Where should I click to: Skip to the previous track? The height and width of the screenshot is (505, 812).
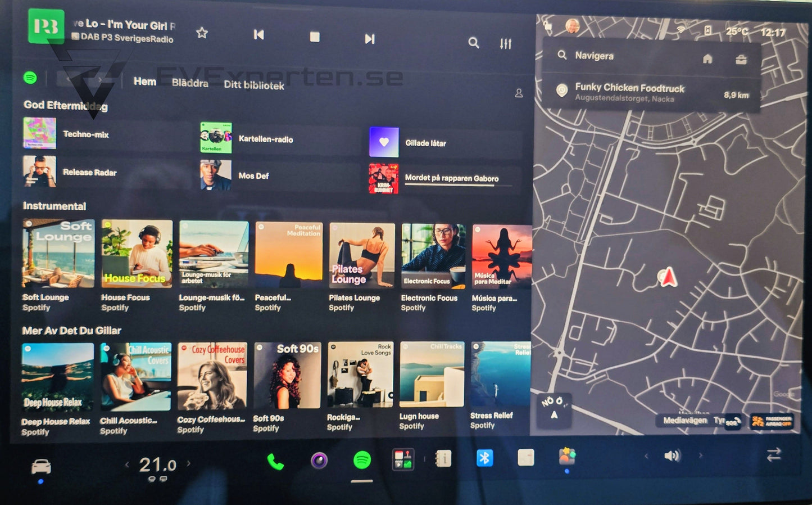(x=258, y=35)
